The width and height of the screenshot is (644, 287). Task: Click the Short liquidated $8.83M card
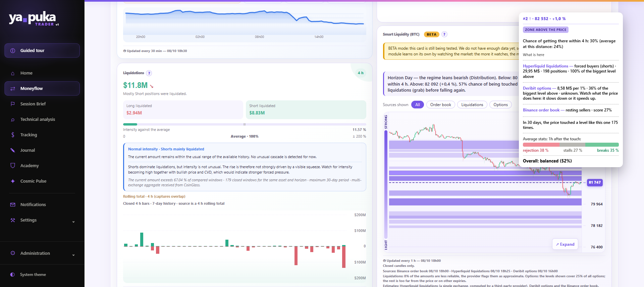pyautogui.click(x=306, y=110)
